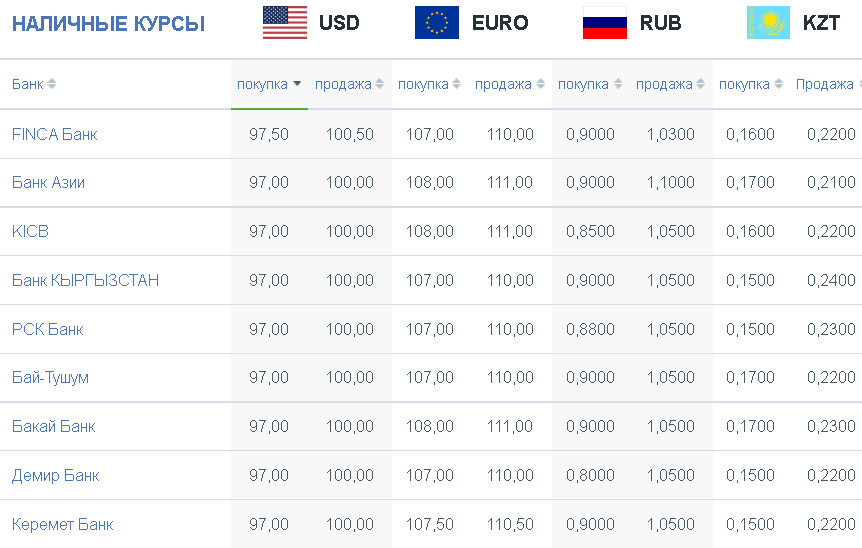Click the European Union flag icon
862x548 pixels.
pos(436,23)
